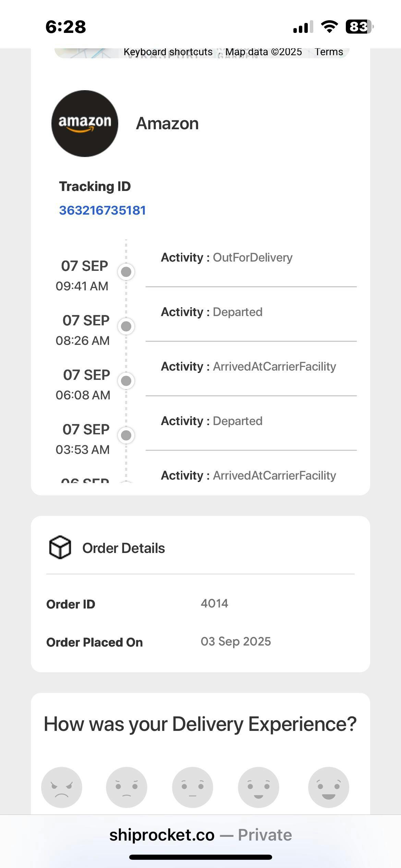The width and height of the screenshot is (401, 868).
Task: Open tracking ID 363216735181 link
Action: click(x=102, y=210)
